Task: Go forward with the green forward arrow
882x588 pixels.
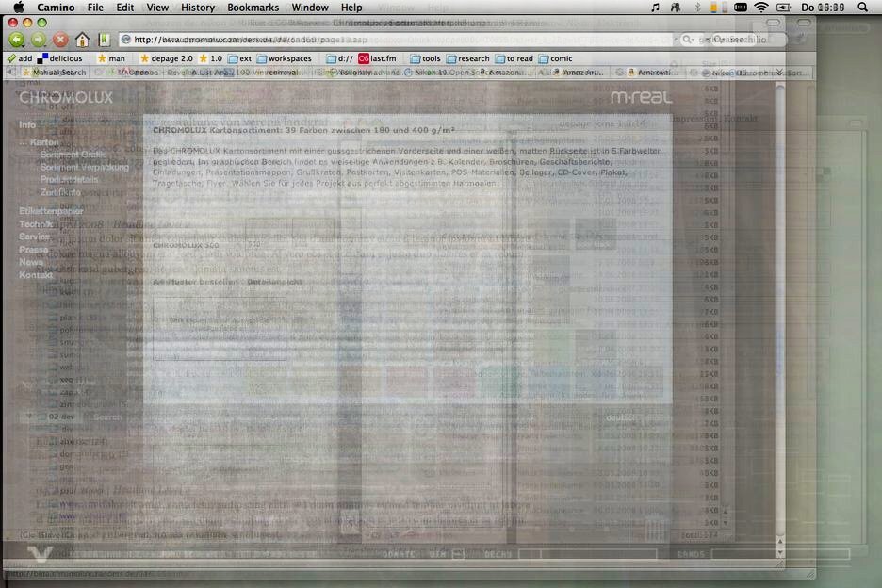Action: (x=39, y=40)
